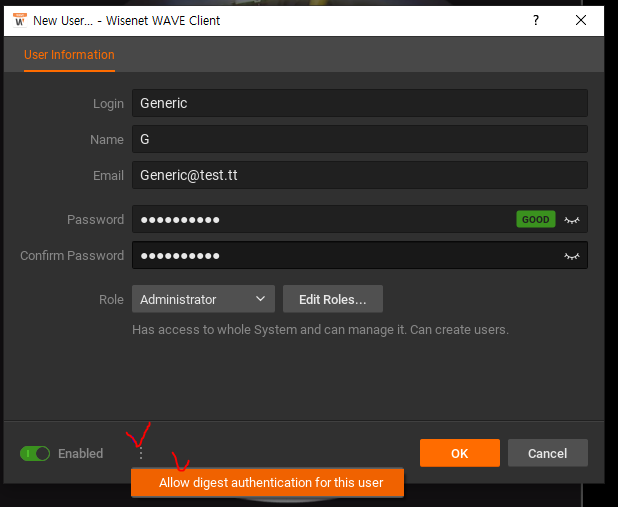Open the Edit Roles dialog
This screenshot has width=618, height=507.
(332, 299)
